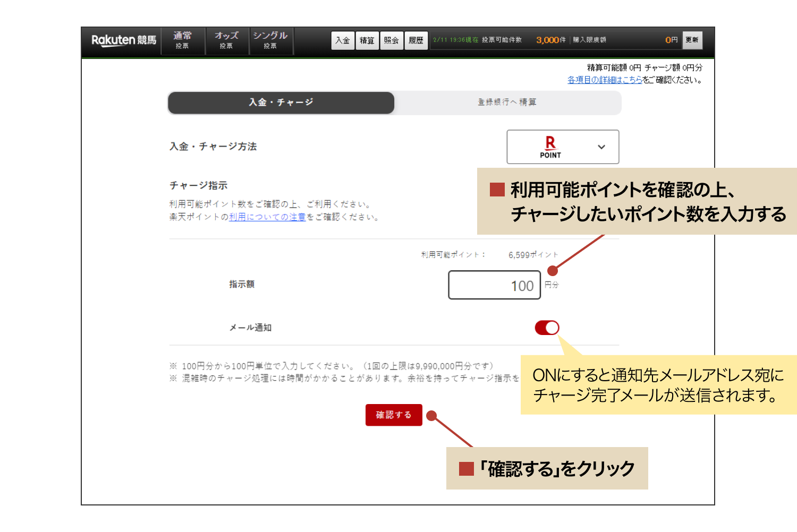Select the 入金・チャージ tab
The image size is (797, 532).
coord(280,102)
